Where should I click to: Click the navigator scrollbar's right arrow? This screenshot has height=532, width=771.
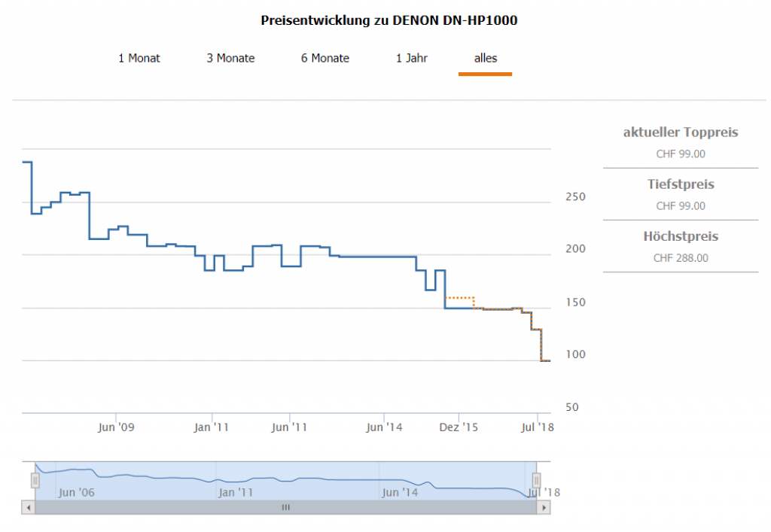544,508
